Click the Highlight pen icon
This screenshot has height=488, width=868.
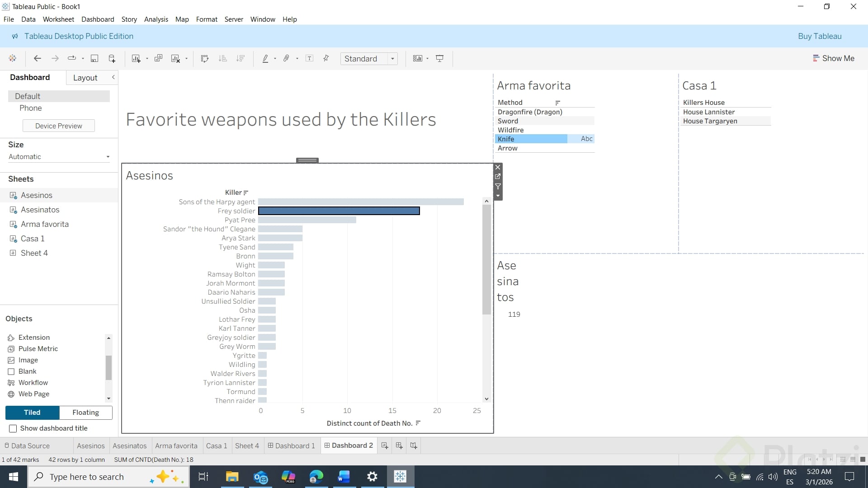[265, 58]
